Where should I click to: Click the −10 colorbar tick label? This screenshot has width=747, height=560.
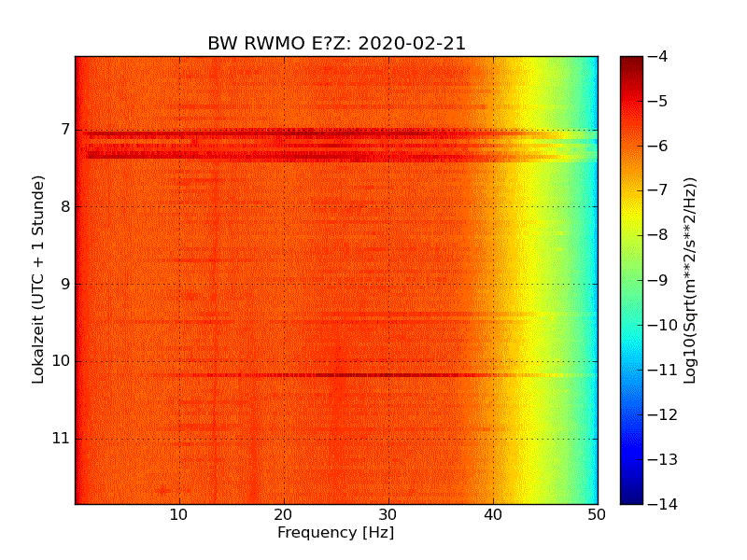point(663,325)
